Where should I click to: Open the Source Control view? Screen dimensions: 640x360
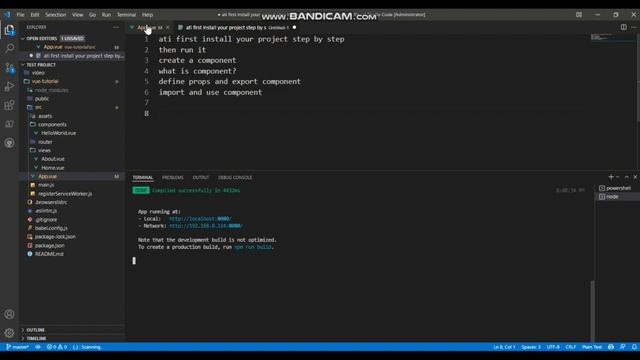[x=9, y=67]
